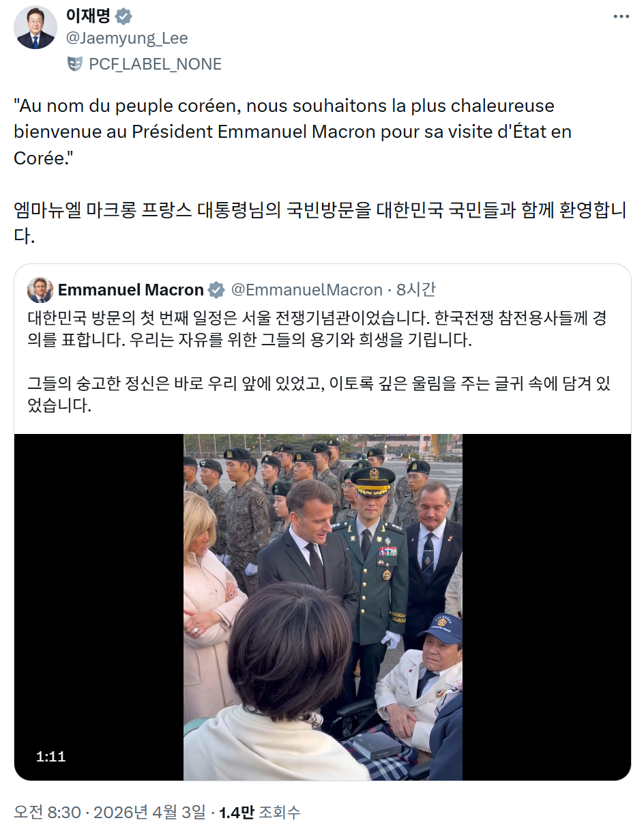Screen dimensions: 644x827
Task: Open the @Jaemyung_Lee handle link
Action: (127, 38)
